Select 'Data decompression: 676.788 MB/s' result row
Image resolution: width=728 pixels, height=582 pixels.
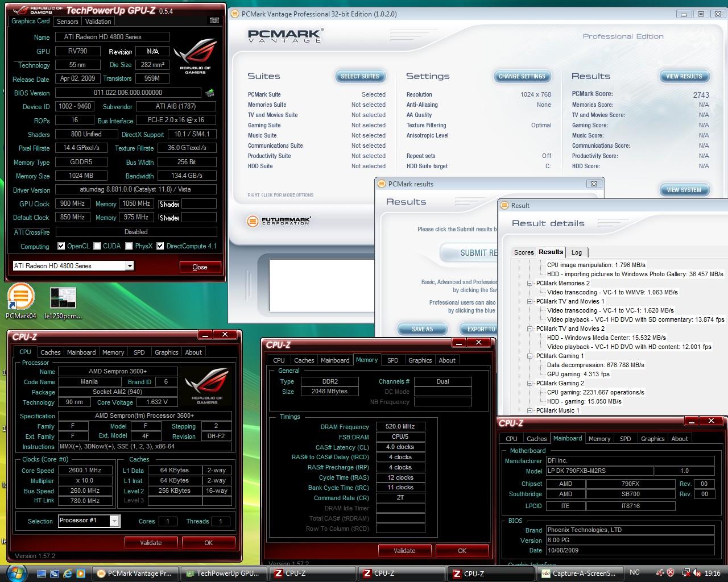pyautogui.click(x=595, y=365)
